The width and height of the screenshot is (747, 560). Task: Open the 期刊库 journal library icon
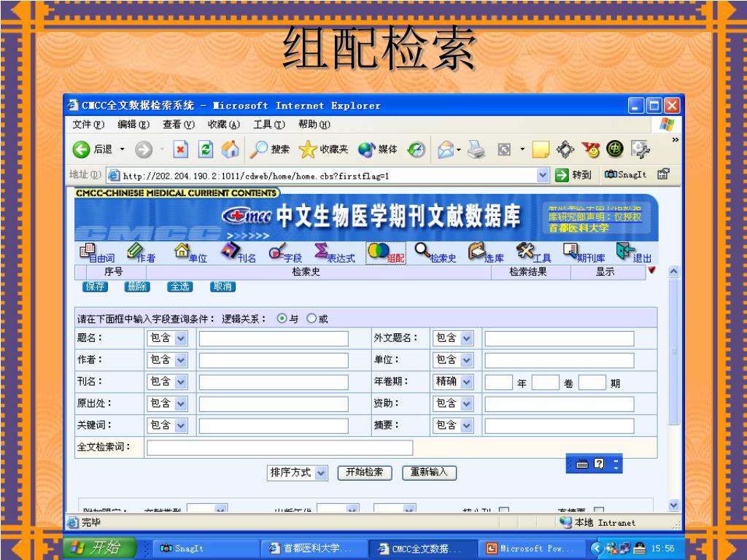click(x=584, y=253)
